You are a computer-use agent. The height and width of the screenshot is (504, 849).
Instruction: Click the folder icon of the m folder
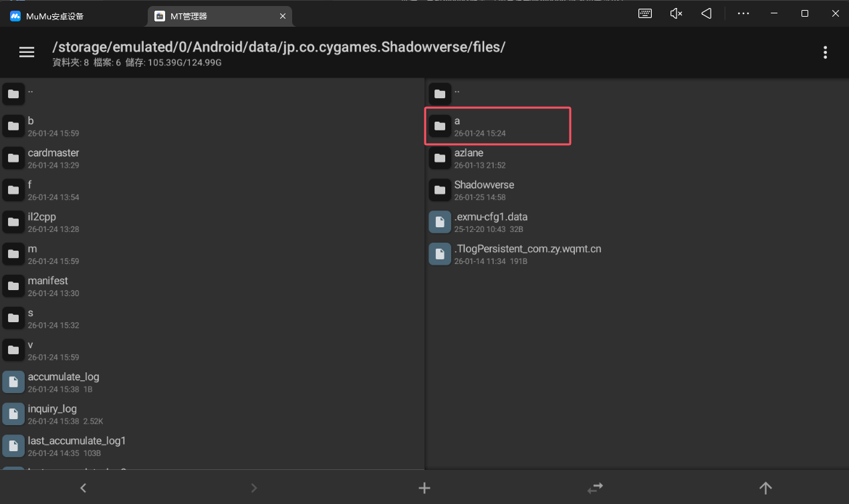click(13, 255)
